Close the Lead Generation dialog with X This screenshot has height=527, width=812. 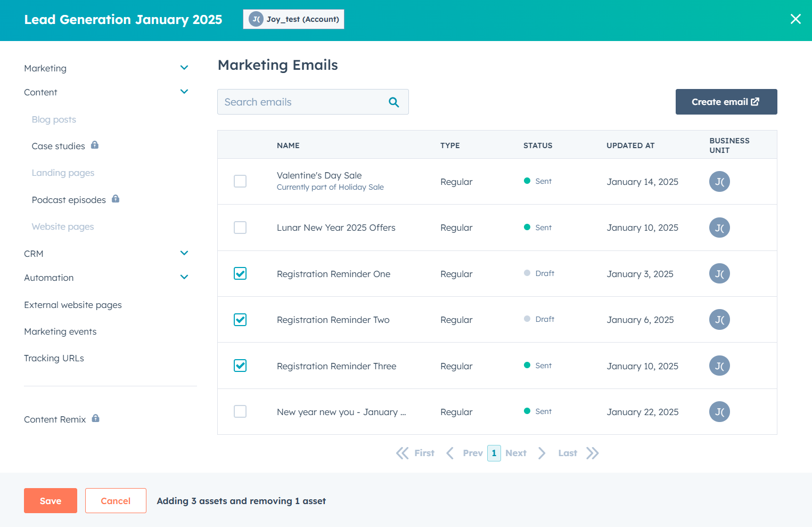click(795, 19)
